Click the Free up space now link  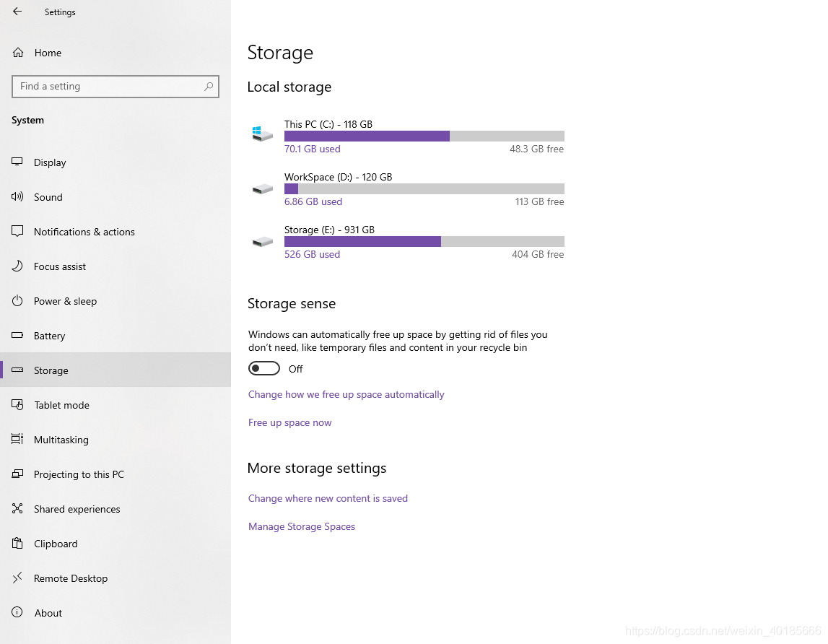(290, 422)
